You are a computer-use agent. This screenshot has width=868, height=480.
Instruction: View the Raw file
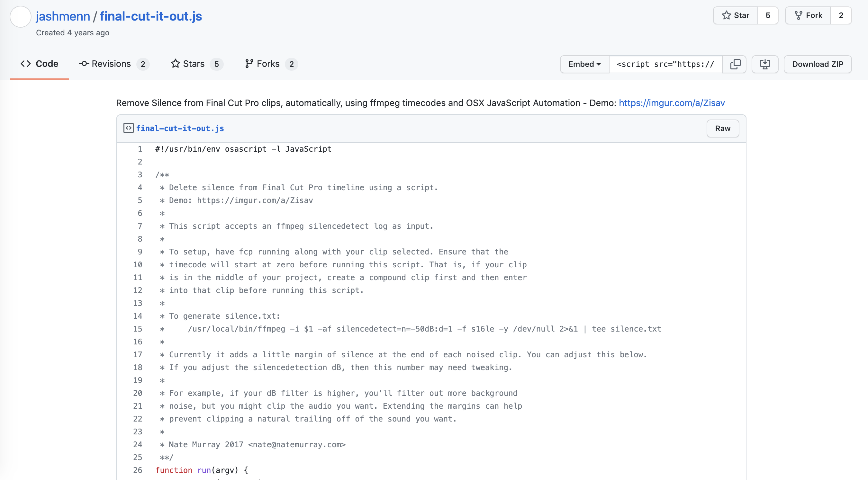click(722, 128)
